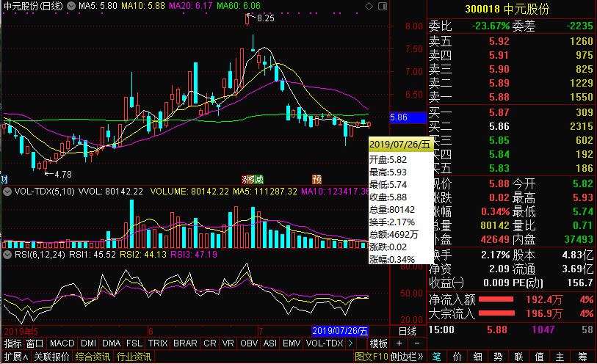
Task: Click the 8.25 high price annotation
Action: (265, 18)
